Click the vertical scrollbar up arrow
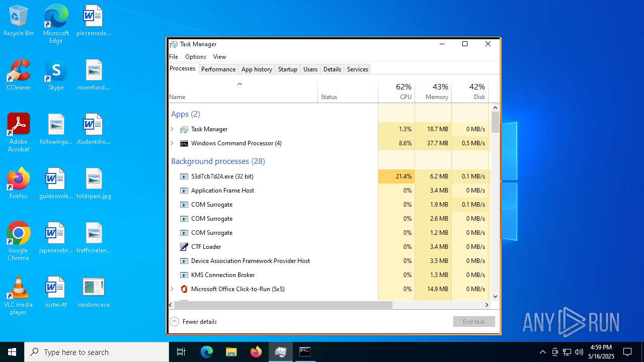644x362 pixels. pos(495,108)
